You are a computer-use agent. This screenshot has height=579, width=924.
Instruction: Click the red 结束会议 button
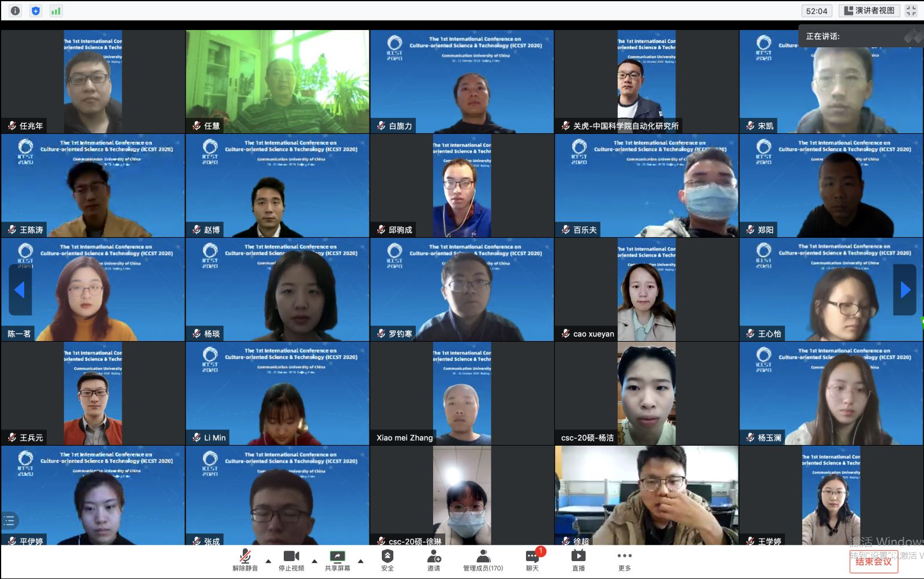click(x=873, y=562)
